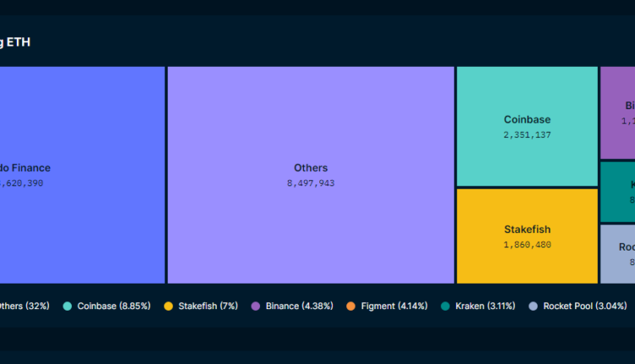
Task: Toggle the Others (32%) legend label
Action: click(x=24, y=306)
